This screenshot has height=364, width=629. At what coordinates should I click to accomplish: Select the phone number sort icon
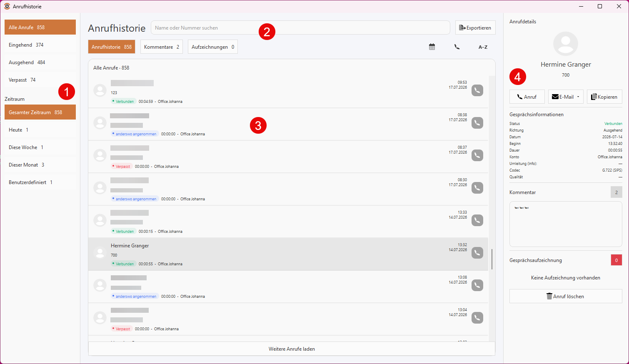[x=457, y=47]
